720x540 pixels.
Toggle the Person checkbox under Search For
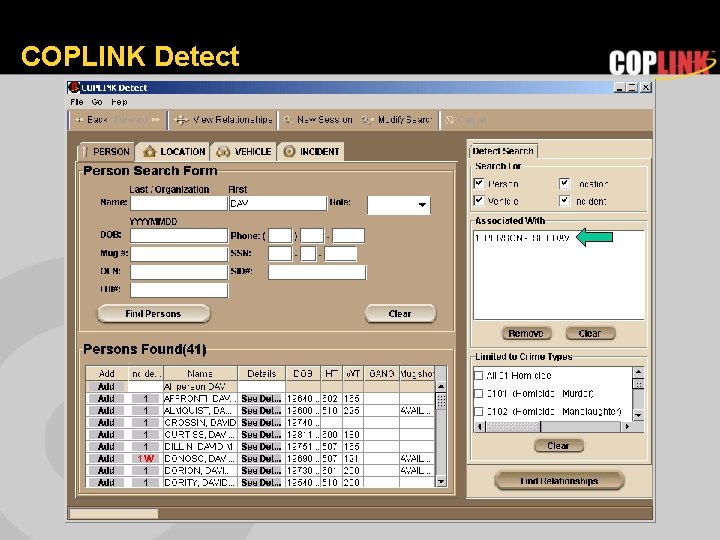click(479, 184)
